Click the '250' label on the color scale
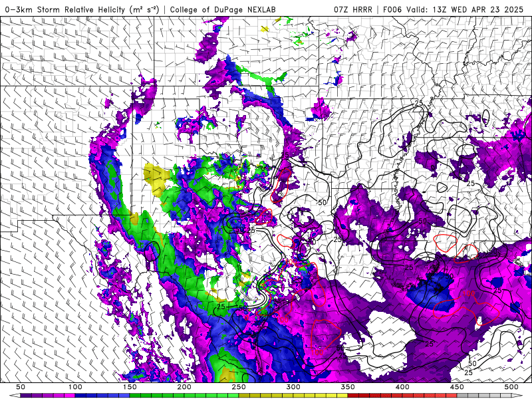The image size is (532, 399). click(x=239, y=387)
